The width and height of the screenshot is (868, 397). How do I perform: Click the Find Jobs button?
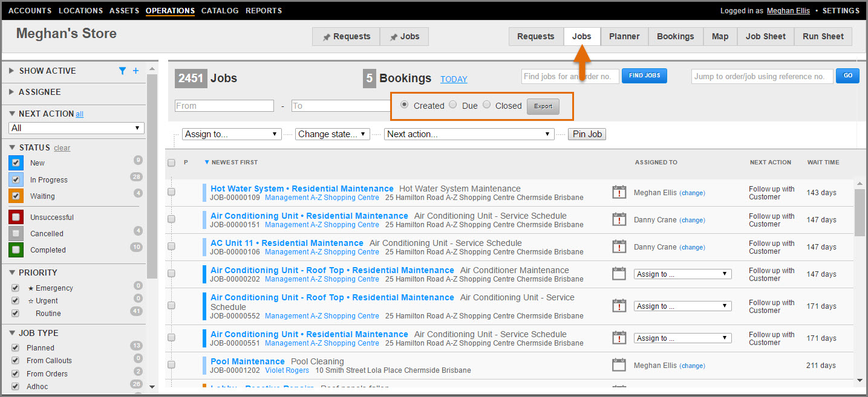pyautogui.click(x=644, y=76)
